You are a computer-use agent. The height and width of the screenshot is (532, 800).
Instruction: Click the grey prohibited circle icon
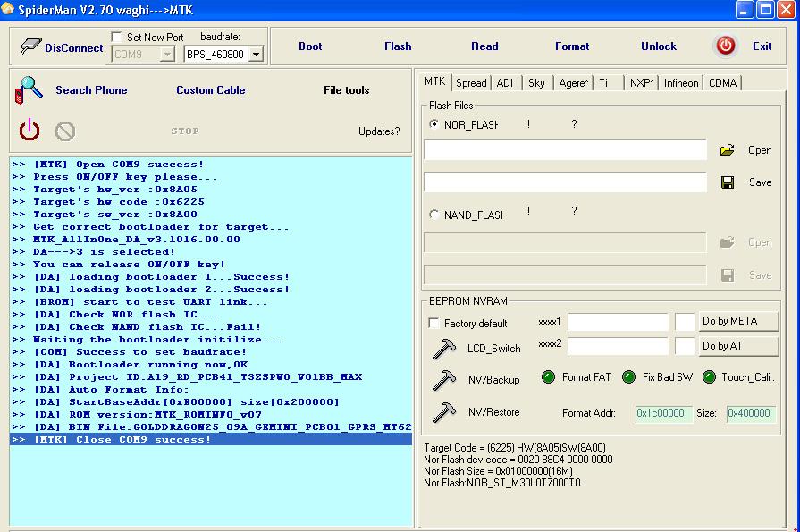click(64, 131)
